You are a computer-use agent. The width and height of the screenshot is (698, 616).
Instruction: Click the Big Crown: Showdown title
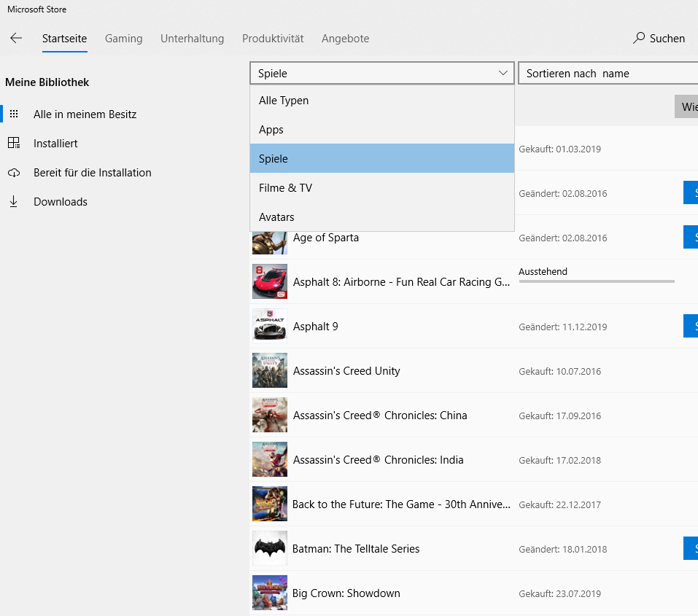click(346, 593)
